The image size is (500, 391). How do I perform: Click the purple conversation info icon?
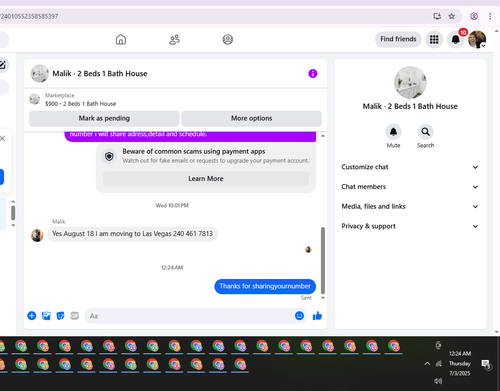tap(313, 73)
